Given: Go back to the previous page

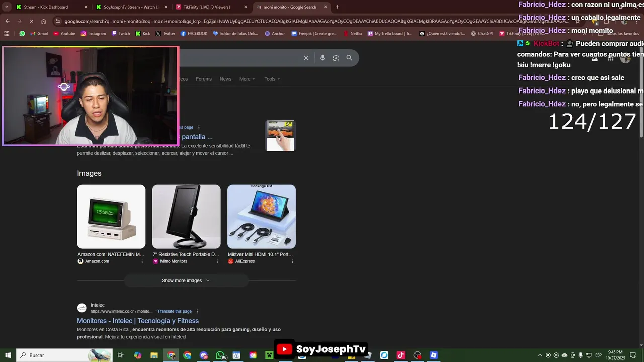Looking at the screenshot, I should (x=7, y=21).
